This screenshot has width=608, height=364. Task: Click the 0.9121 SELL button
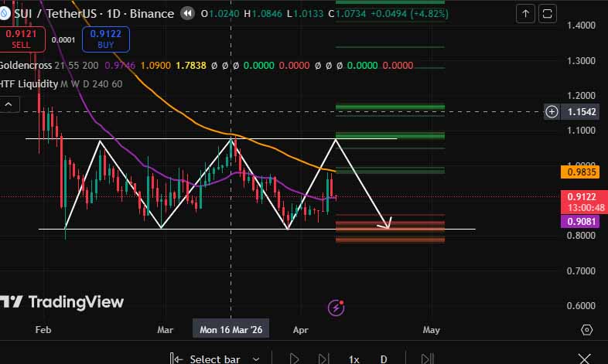[x=22, y=39]
